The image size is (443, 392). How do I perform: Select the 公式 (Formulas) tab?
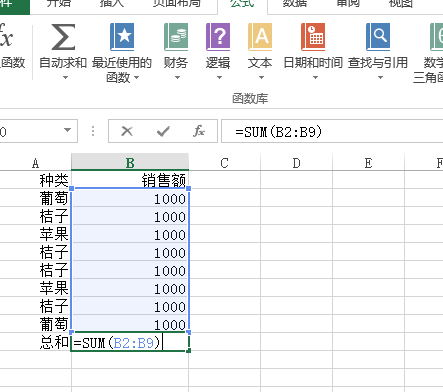point(242,4)
